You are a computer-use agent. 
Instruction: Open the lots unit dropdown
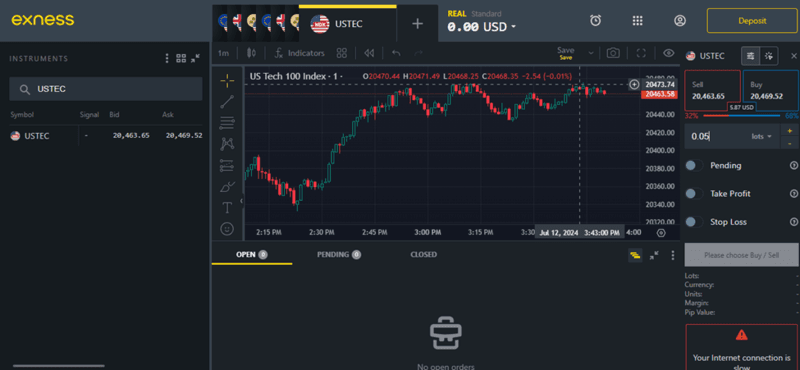pyautogui.click(x=761, y=136)
